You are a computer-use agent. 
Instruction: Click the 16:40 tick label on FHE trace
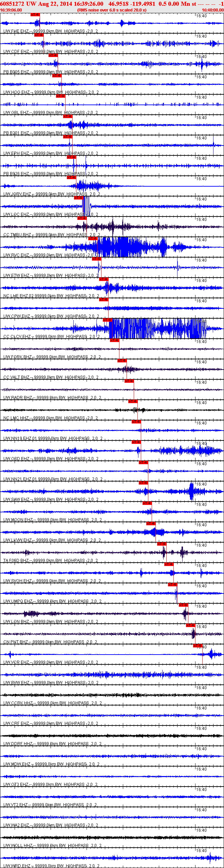tap(202, 16)
